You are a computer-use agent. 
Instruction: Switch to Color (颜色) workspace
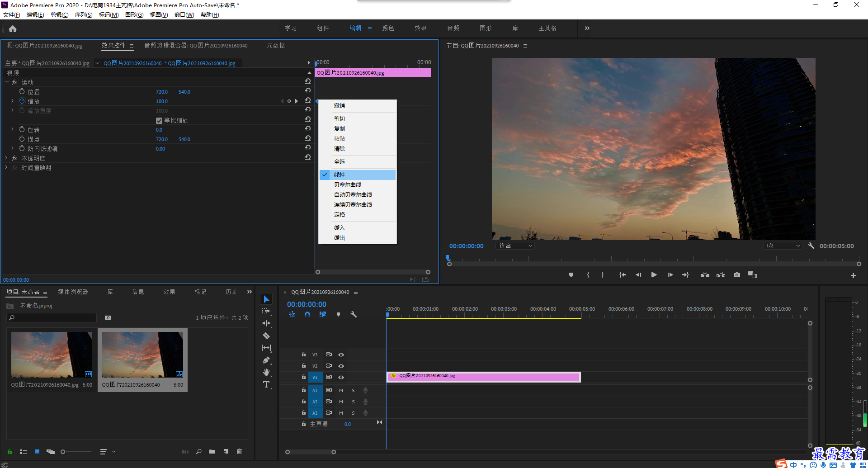coord(388,28)
